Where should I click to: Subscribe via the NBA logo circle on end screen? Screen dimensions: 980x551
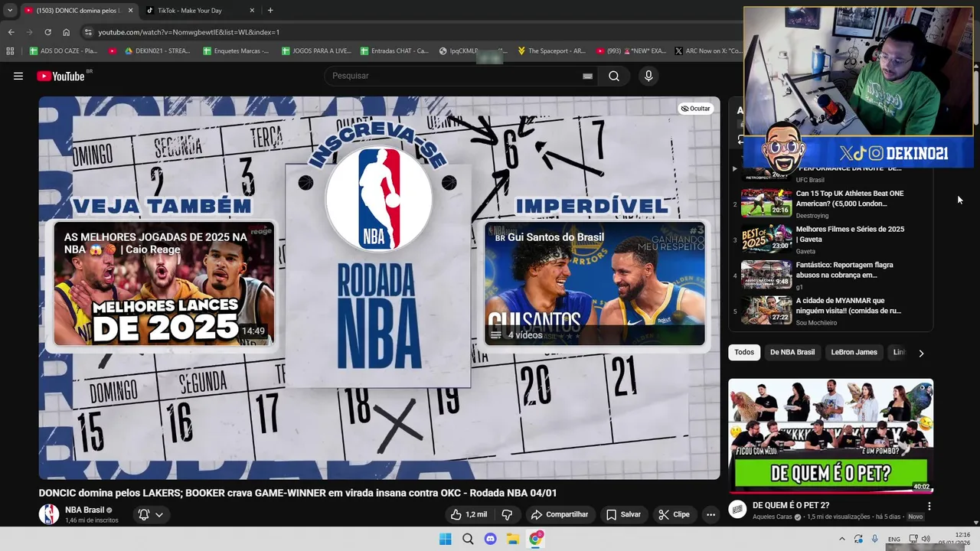click(x=379, y=199)
